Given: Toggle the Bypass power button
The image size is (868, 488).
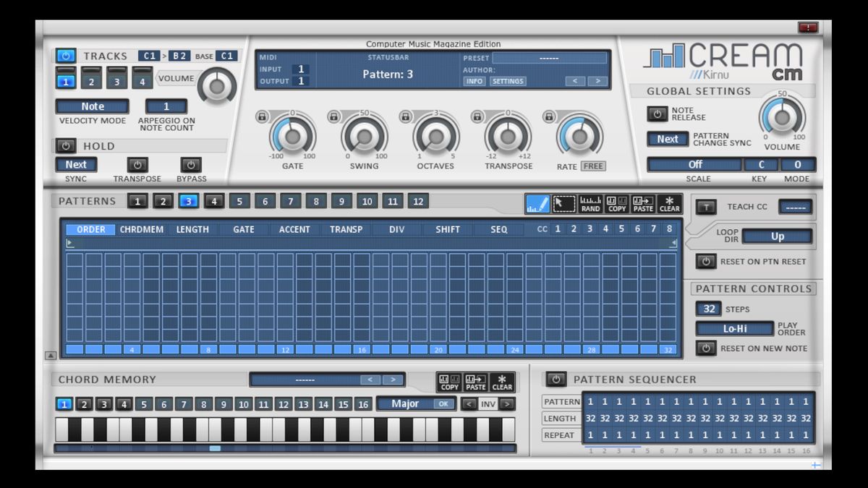Looking at the screenshot, I should click(x=191, y=165).
